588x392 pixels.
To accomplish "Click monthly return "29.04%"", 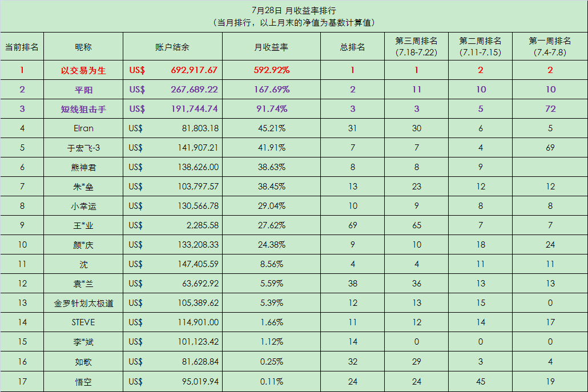I will tap(272, 206).
